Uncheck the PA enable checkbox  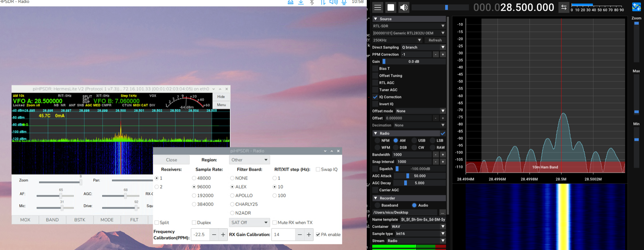pyautogui.click(x=318, y=235)
